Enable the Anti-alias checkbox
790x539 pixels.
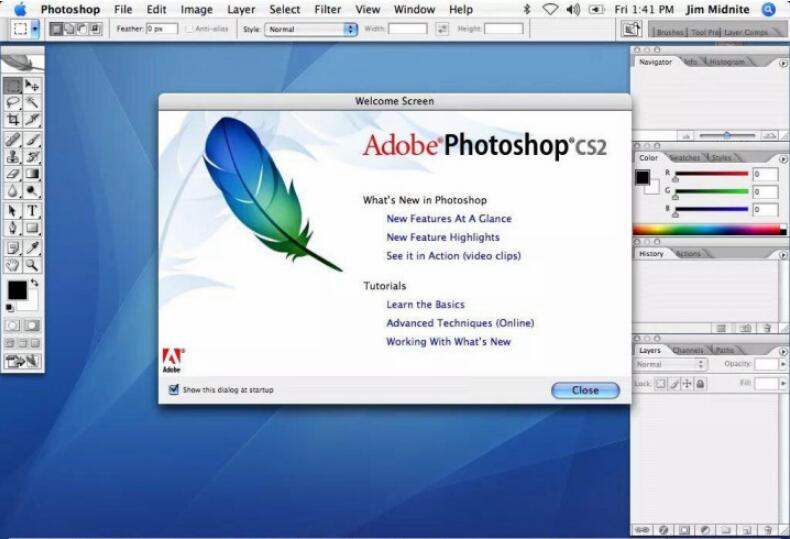pyautogui.click(x=189, y=29)
